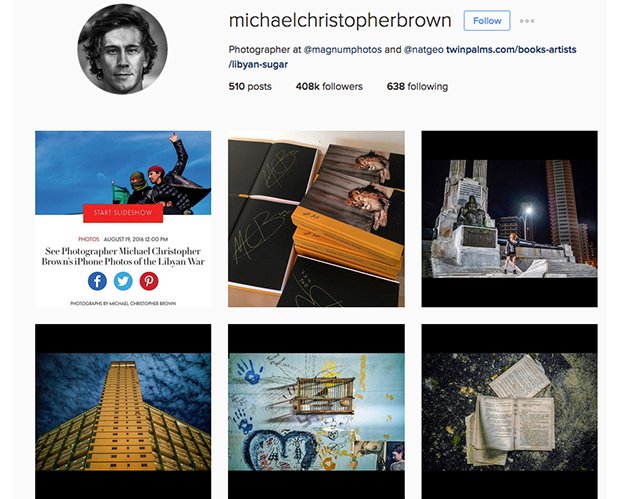Visit the twinpalms.com books-artists link
Screen dimensions: 632x499
402,57
